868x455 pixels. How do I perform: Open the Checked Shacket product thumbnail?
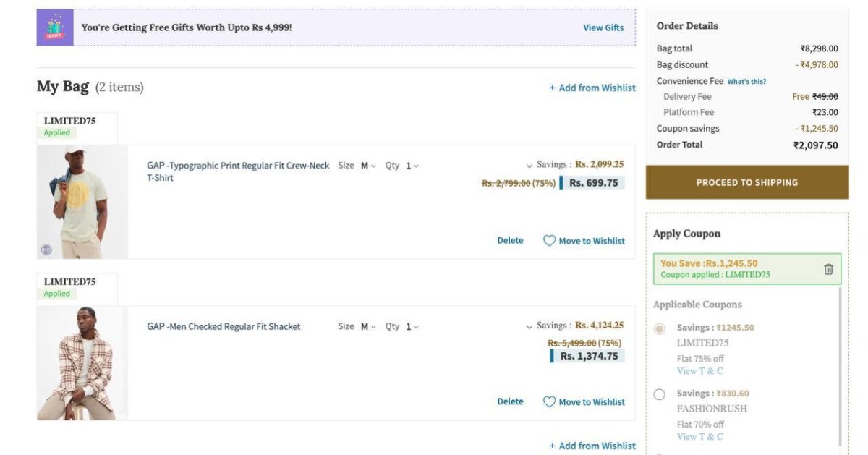tap(82, 362)
